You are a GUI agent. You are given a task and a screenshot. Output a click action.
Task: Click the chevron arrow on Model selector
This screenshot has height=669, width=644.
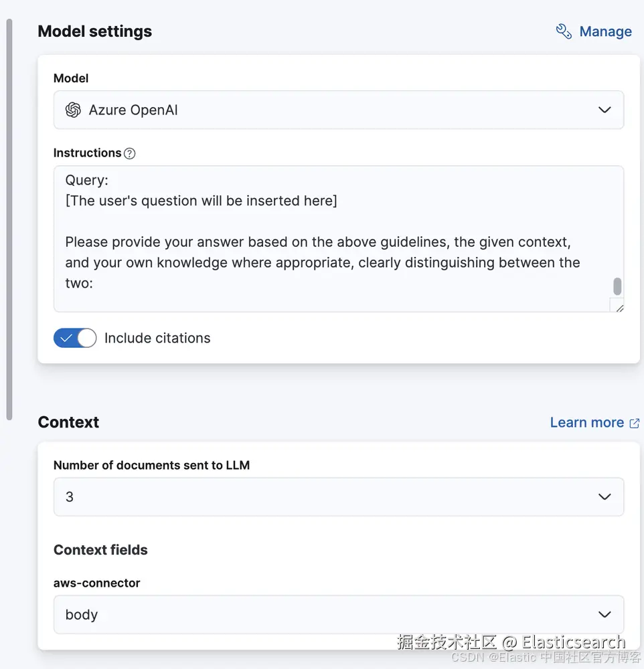[605, 110]
